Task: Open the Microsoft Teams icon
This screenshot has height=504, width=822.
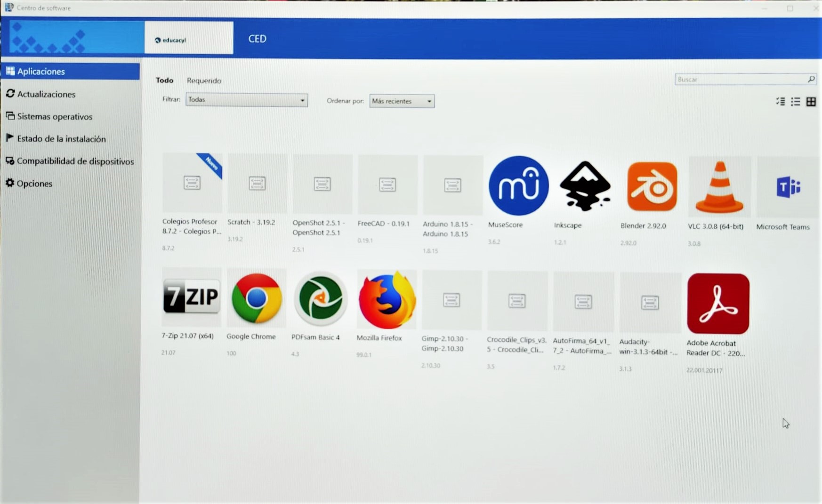Action: click(788, 187)
